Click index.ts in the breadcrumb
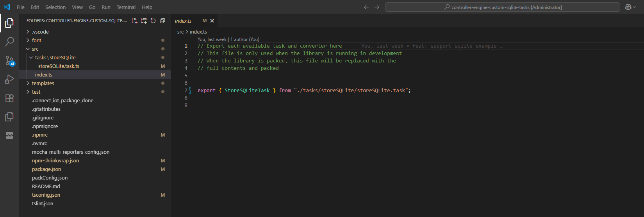Image resolution: width=644 pixels, height=217 pixels. (198, 32)
